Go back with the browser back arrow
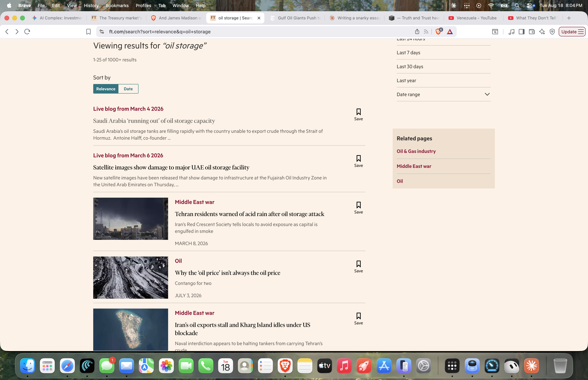Screen dimensions: 588x380 point(7,32)
